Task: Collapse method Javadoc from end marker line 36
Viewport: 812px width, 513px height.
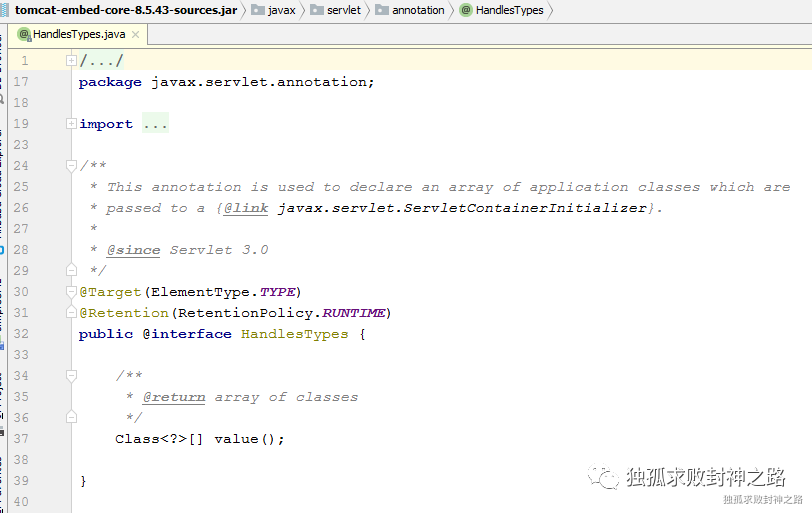Action: pyautogui.click(x=71, y=417)
